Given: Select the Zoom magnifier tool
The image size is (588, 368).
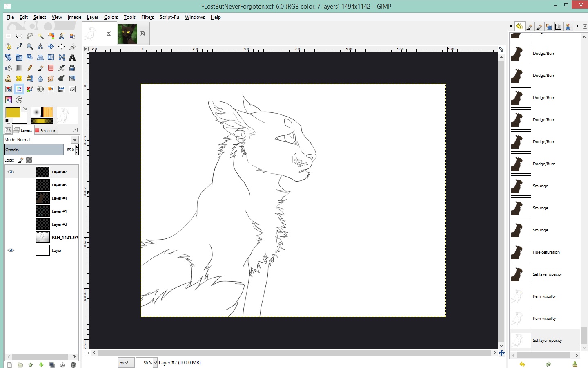Looking at the screenshot, I should (x=30, y=47).
